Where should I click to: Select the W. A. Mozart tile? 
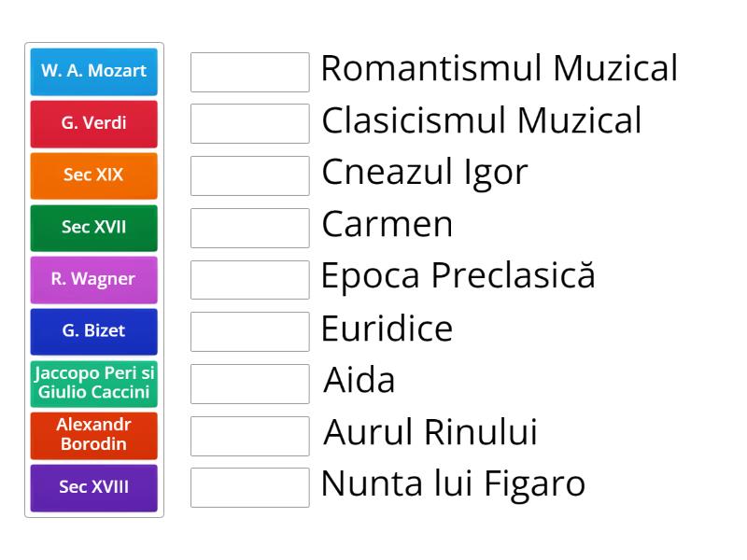(93, 72)
